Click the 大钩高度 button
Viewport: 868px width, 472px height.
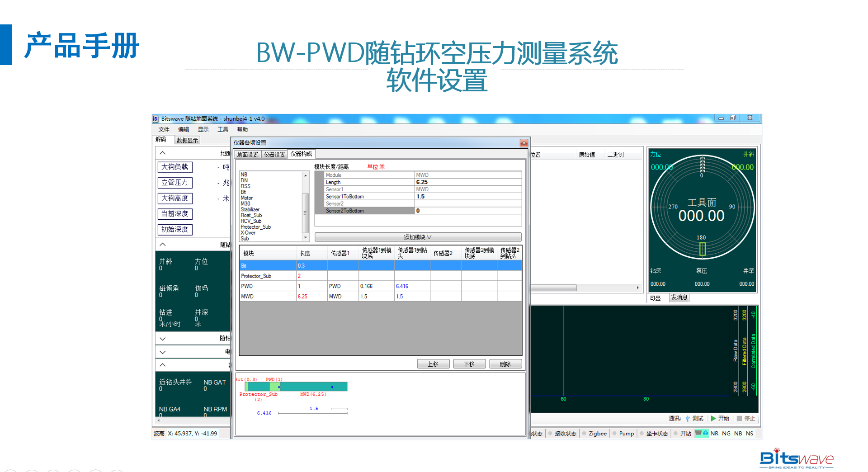(x=175, y=198)
